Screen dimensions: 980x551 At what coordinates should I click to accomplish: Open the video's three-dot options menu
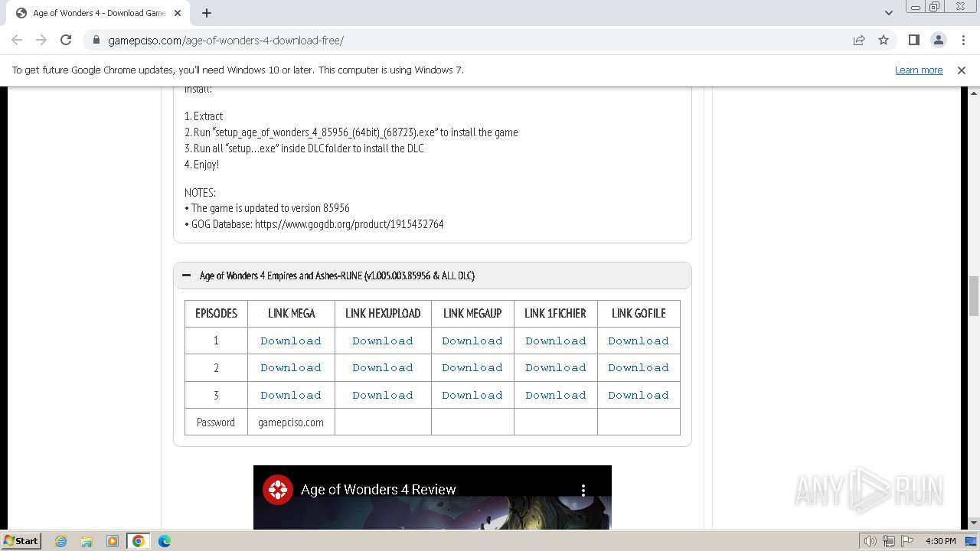pos(583,490)
